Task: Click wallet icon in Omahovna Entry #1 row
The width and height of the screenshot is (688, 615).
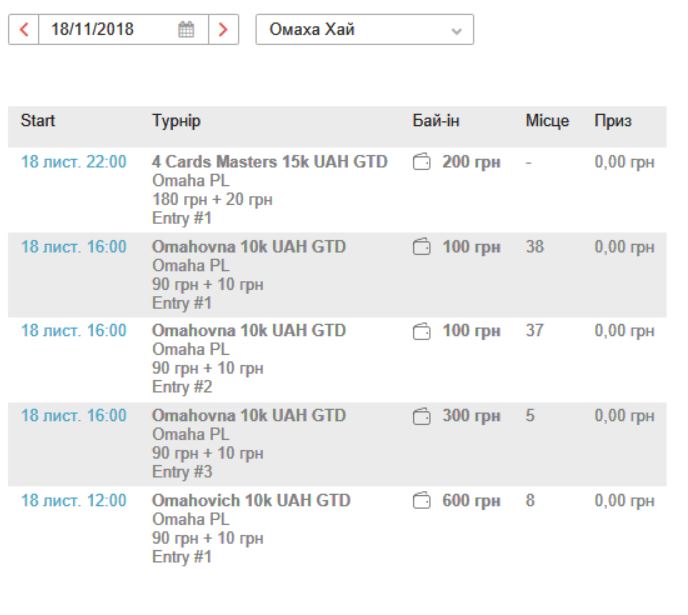Action: (x=422, y=247)
